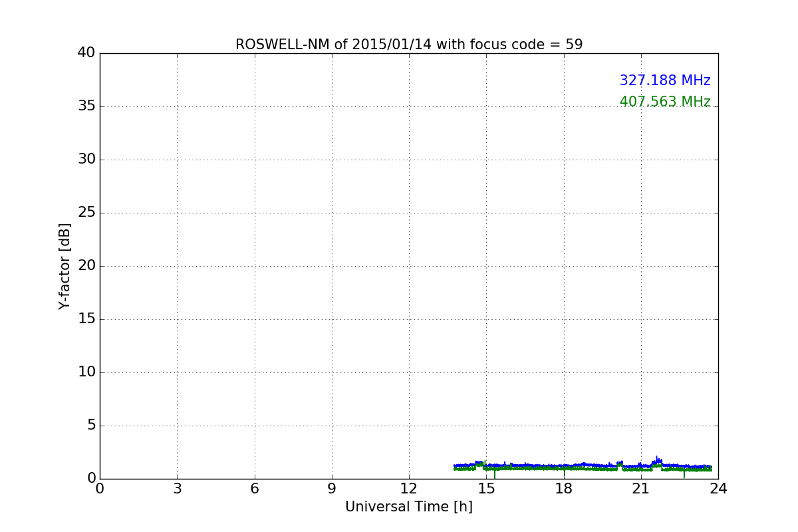Click y-axis tick label 40
This screenshot has width=798, height=532.
86,53
